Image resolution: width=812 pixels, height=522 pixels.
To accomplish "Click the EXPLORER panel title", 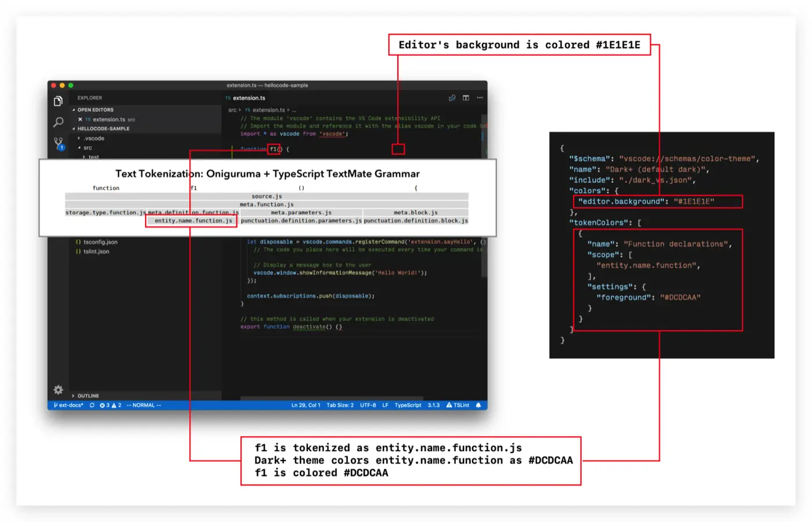I will pyautogui.click(x=90, y=98).
